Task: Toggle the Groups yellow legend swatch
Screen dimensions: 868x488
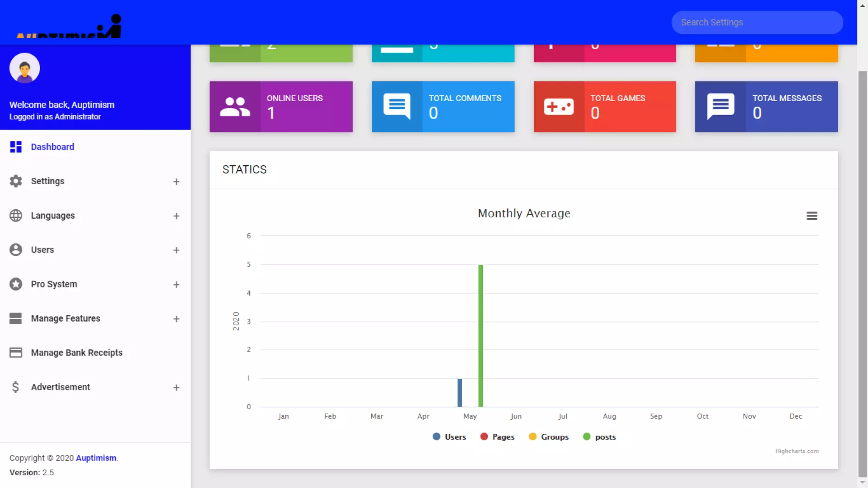Action: tap(533, 436)
